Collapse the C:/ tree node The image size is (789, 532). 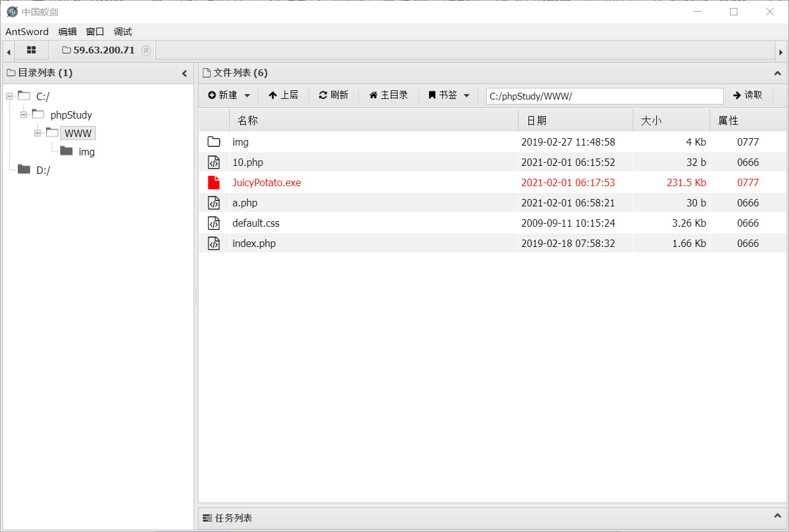tap(9, 96)
